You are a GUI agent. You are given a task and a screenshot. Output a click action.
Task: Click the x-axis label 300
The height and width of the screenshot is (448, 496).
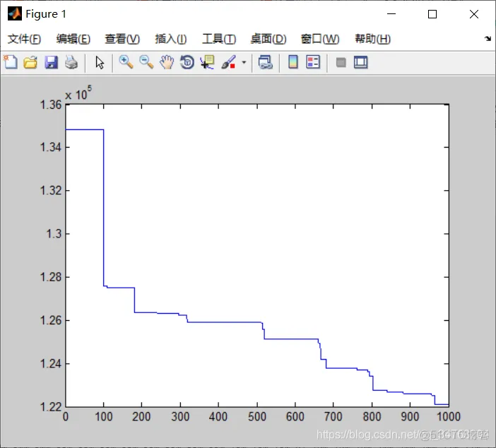(x=180, y=417)
